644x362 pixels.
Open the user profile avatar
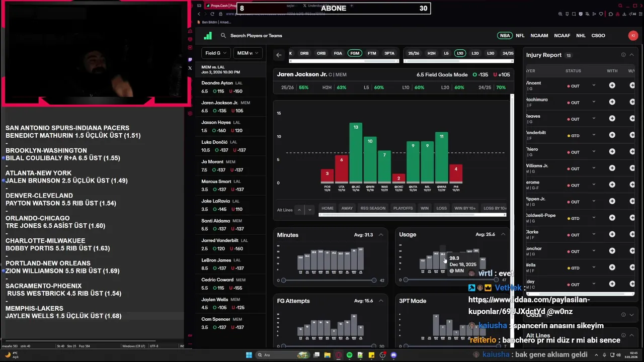click(x=633, y=36)
